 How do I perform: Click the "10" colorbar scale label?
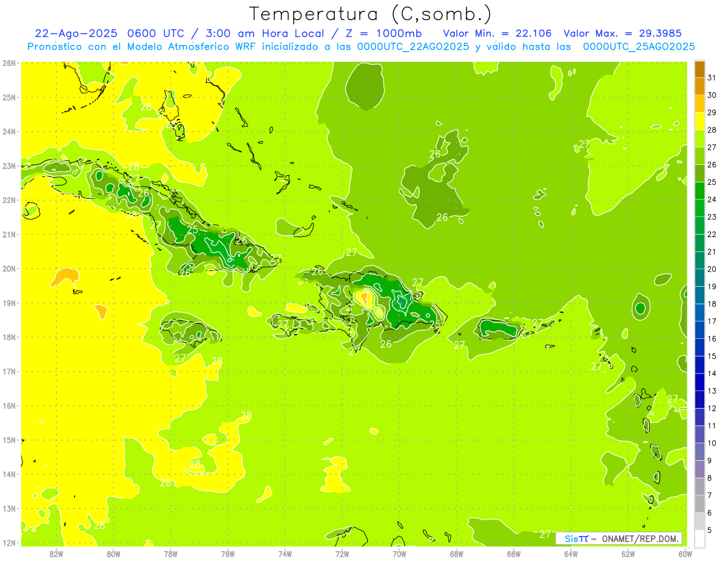[x=712, y=443]
